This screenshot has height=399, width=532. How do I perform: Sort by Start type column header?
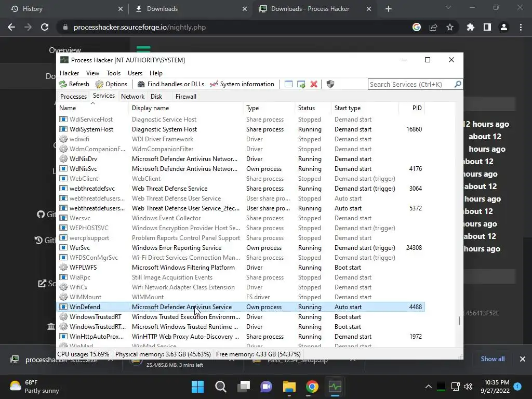[365, 108]
